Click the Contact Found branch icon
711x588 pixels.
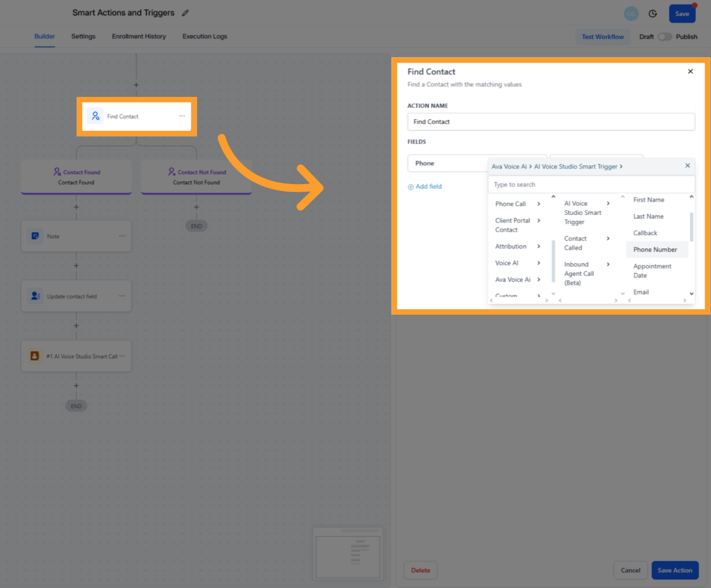click(58, 171)
